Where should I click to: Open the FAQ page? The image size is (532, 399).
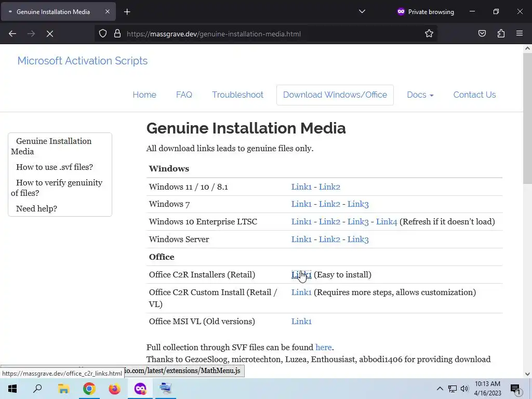(184, 95)
